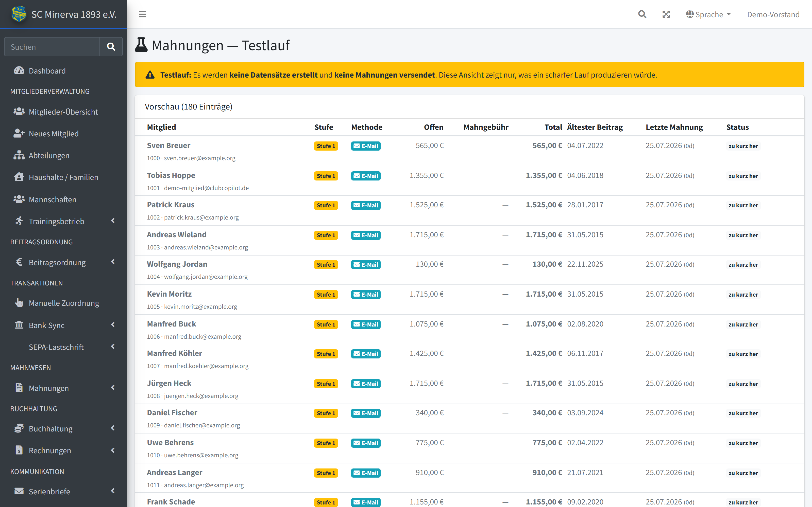Toggle fullscreen with the expand arrows icon

pos(666,14)
